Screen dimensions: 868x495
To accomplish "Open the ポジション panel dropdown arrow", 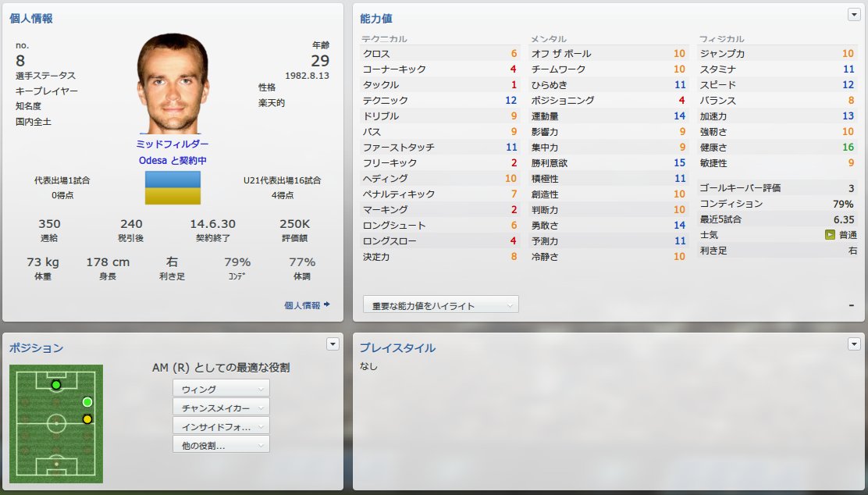I will 333,344.
